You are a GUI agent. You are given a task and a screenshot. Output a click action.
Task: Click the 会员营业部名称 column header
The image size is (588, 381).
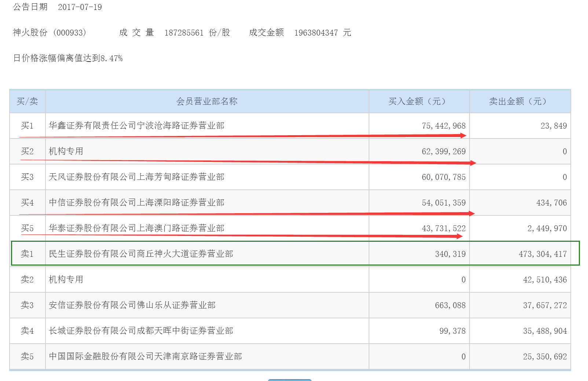(207, 101)
